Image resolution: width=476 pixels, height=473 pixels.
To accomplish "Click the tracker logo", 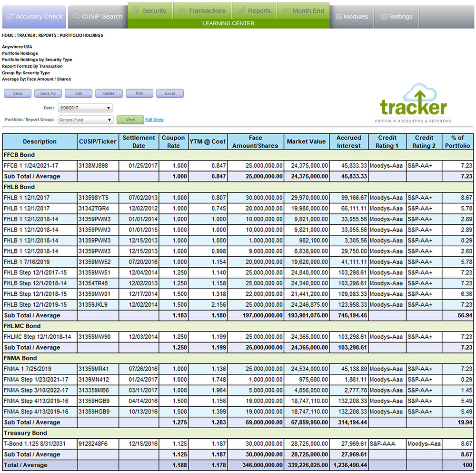I will click(x=413, y=105).
